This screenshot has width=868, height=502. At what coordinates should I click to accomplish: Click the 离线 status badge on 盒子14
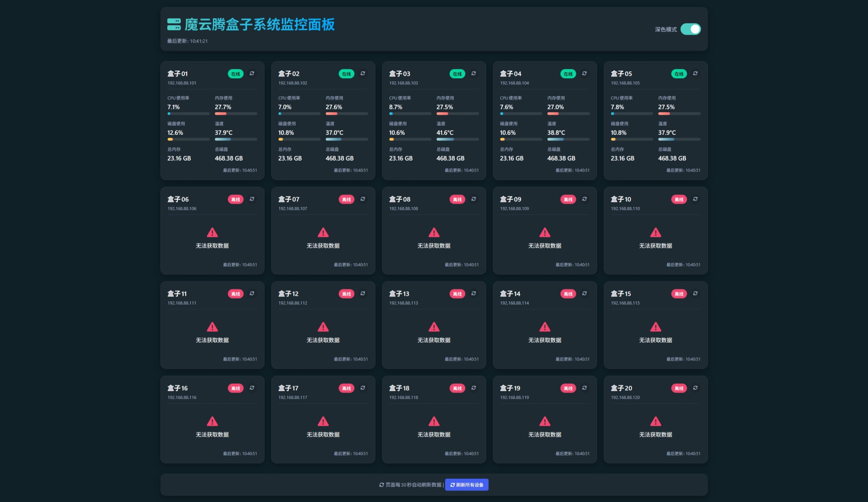(x=568, y=293)
